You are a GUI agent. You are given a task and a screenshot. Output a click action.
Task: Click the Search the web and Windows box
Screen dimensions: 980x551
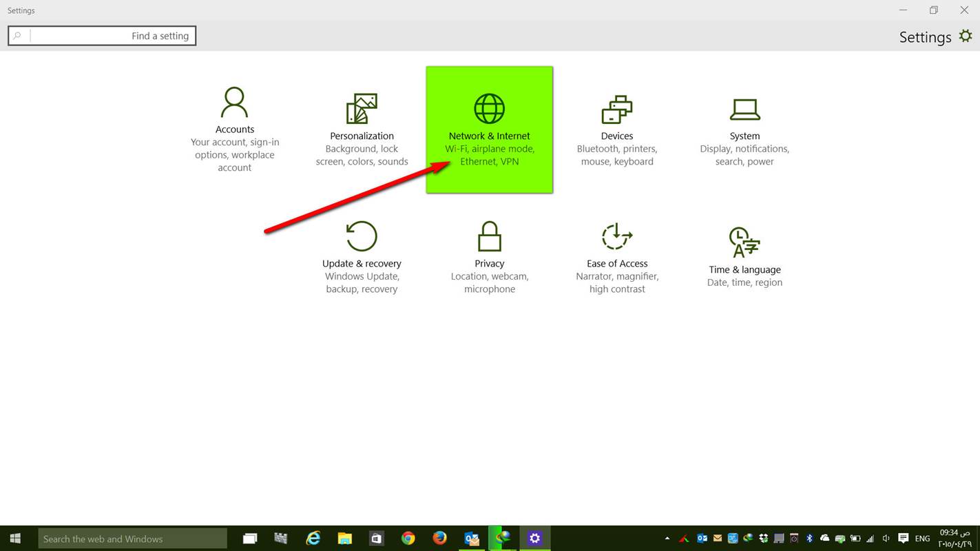click(x=132, y=539)
